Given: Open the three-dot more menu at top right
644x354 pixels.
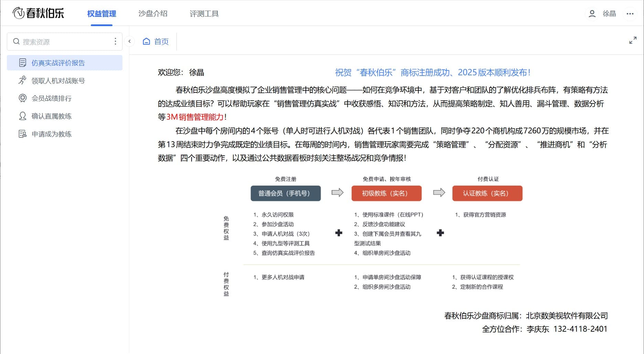Looking at the screenshot, I should coord(630,13).
